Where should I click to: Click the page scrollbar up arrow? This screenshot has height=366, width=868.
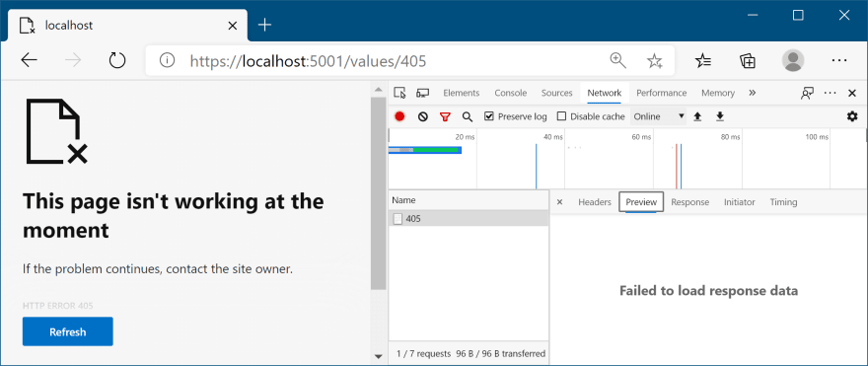coord(379,89)
